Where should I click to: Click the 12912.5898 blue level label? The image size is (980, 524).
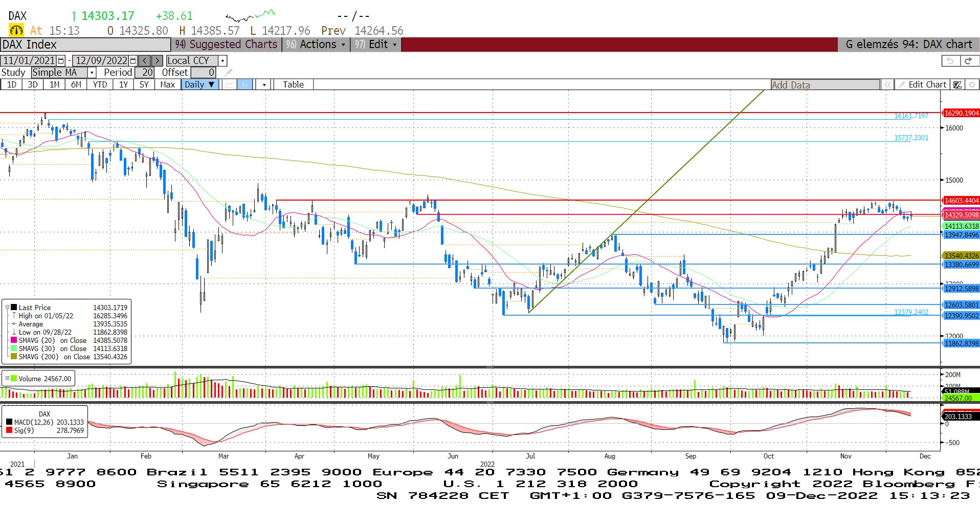(x=961, y=289)
